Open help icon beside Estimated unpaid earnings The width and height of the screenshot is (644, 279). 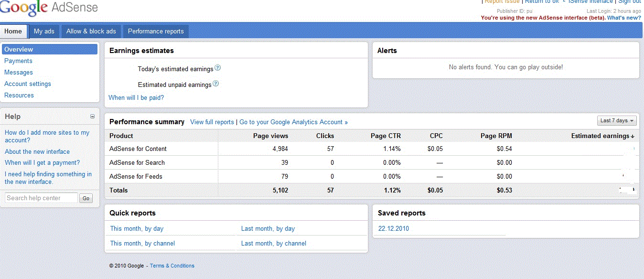[215, 84]
